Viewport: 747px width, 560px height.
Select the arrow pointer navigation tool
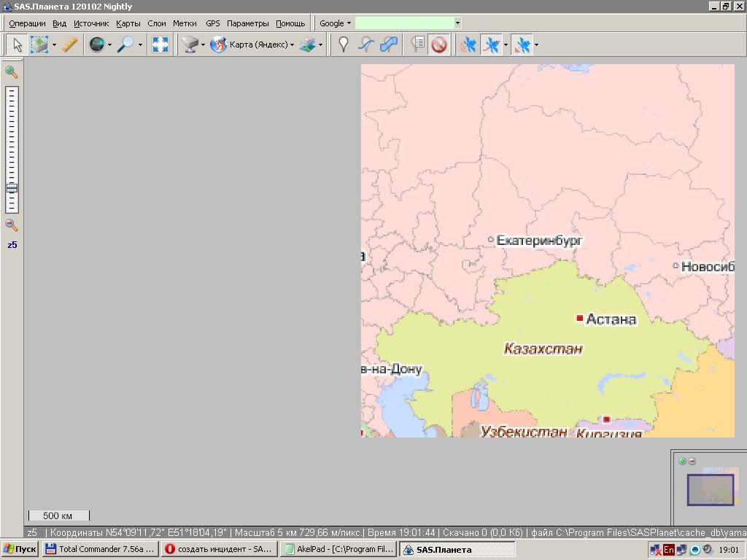pyautogui.click(x=16, y=45)
